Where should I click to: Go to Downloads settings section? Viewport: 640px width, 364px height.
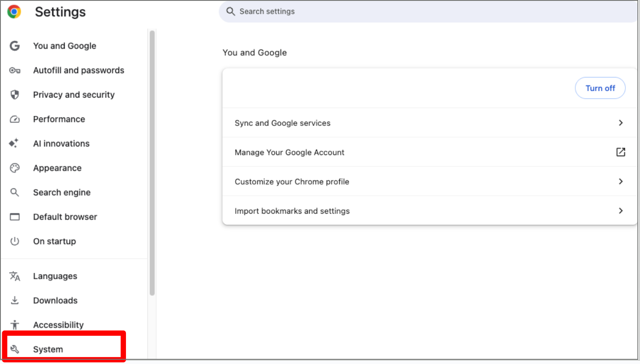55,301
